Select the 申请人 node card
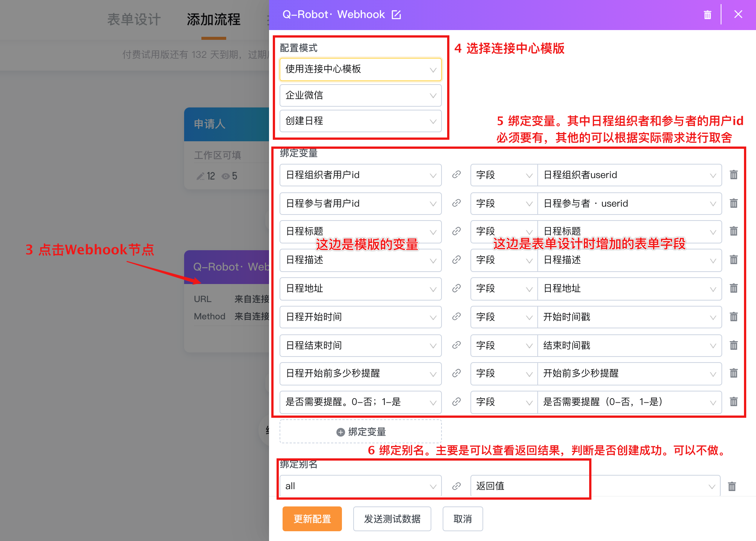 coord(227,148)
